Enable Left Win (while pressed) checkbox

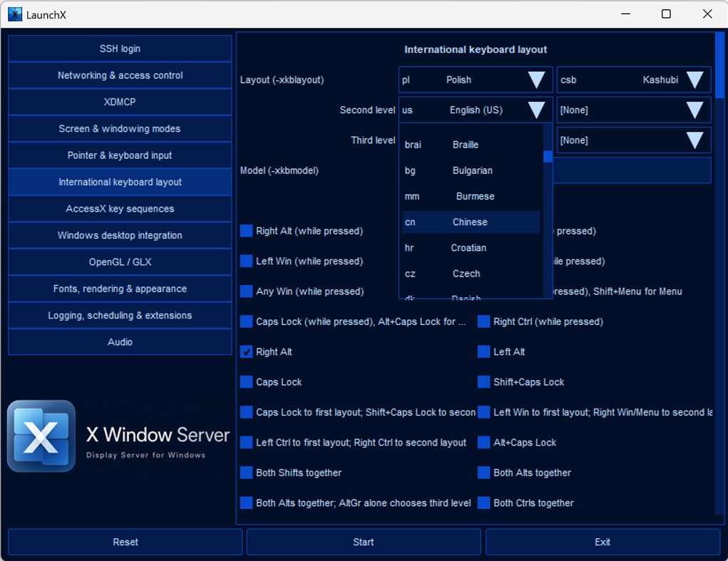pyautogui.click(x=246, y=261)
